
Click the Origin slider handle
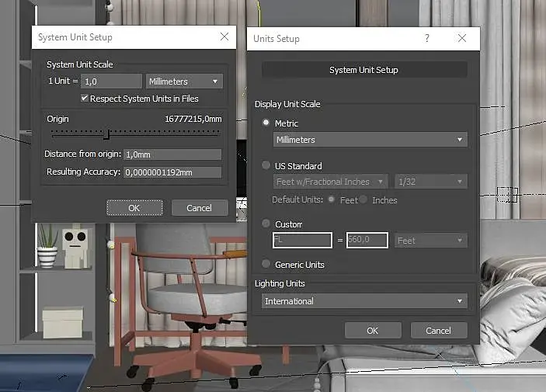[107, 134]
